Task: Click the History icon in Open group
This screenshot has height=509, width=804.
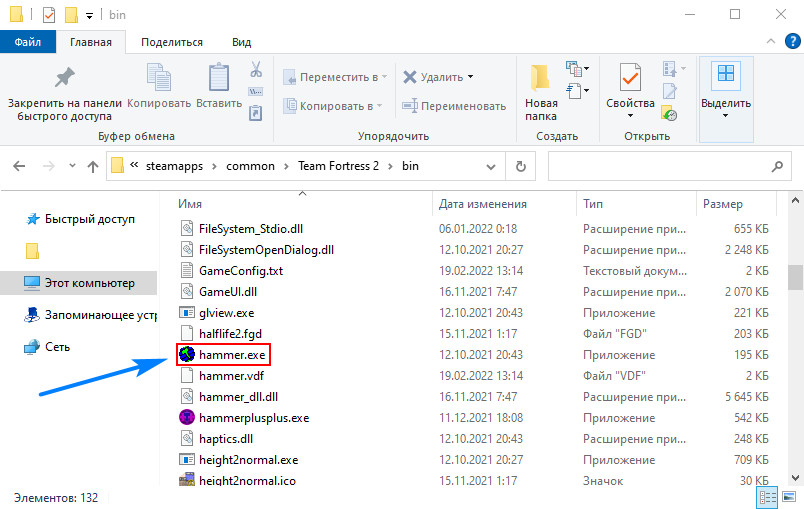Action: pos(669,113)
